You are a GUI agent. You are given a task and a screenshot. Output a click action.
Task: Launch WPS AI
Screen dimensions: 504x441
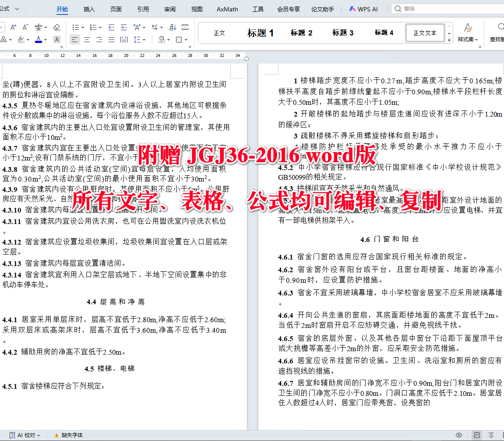(x=363, y=9)
